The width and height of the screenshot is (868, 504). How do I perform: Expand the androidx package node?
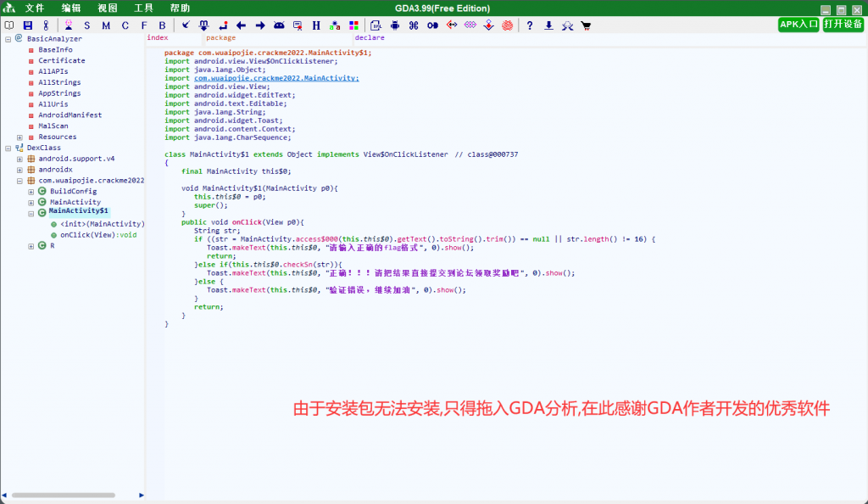point(20,170)
